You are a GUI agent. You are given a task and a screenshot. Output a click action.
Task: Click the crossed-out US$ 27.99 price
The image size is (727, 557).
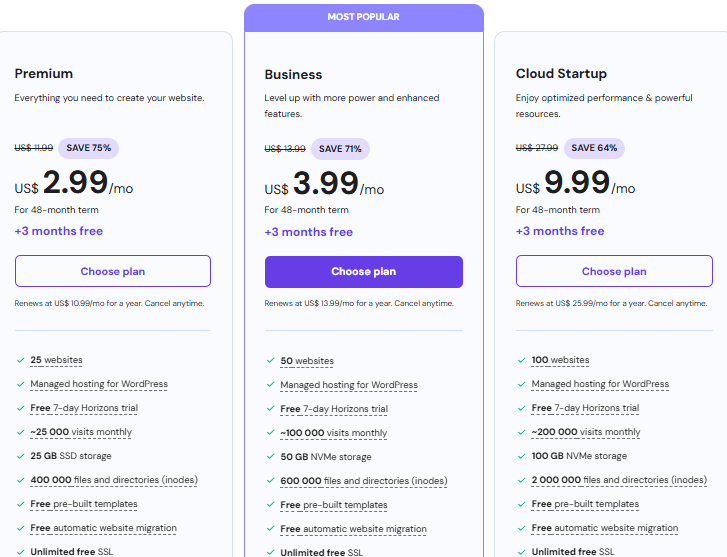click(536, 148)
